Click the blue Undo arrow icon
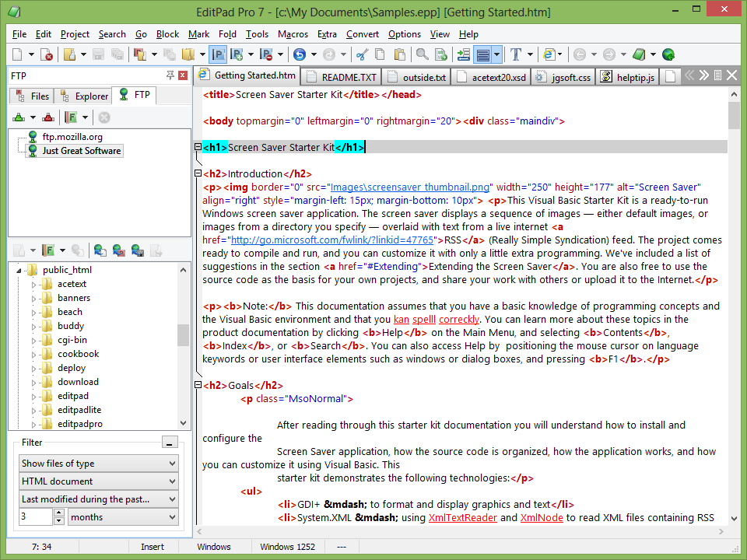Screen dimensions: 747x560 click(x=300, y=54)
